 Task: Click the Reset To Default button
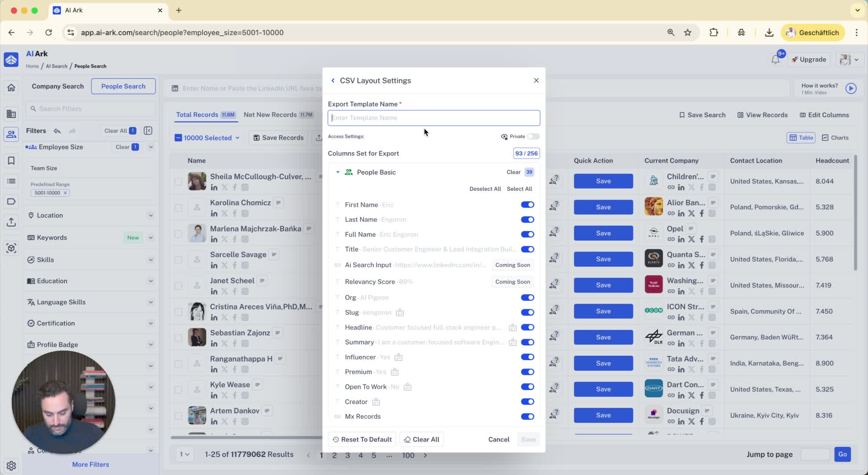click(362, 439)
